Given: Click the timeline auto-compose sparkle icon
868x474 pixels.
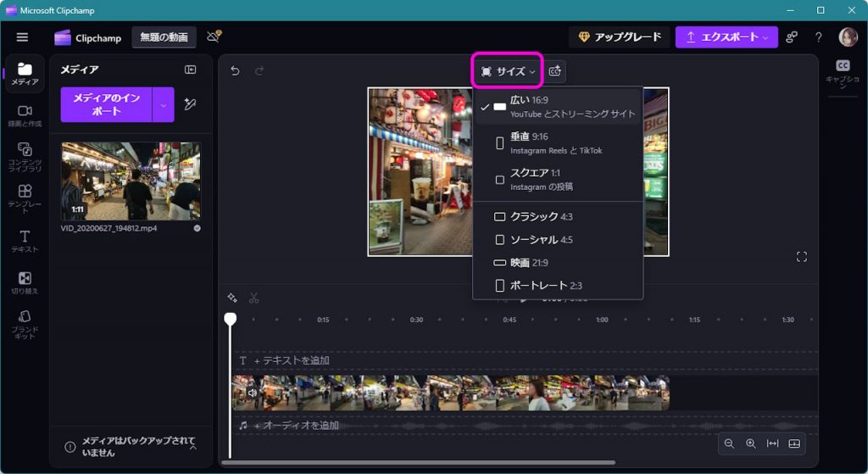Looking at the screenshot, I should 232,298.
